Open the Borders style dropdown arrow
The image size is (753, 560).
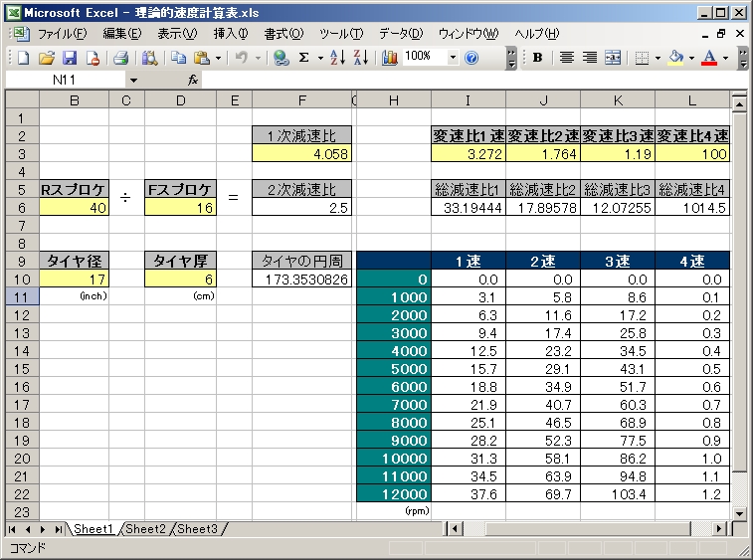(658, 58)
